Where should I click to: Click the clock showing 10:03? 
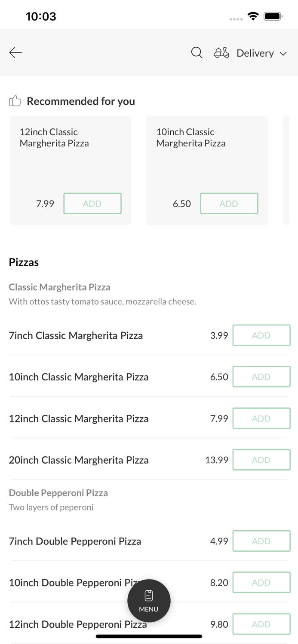(41, 16)
